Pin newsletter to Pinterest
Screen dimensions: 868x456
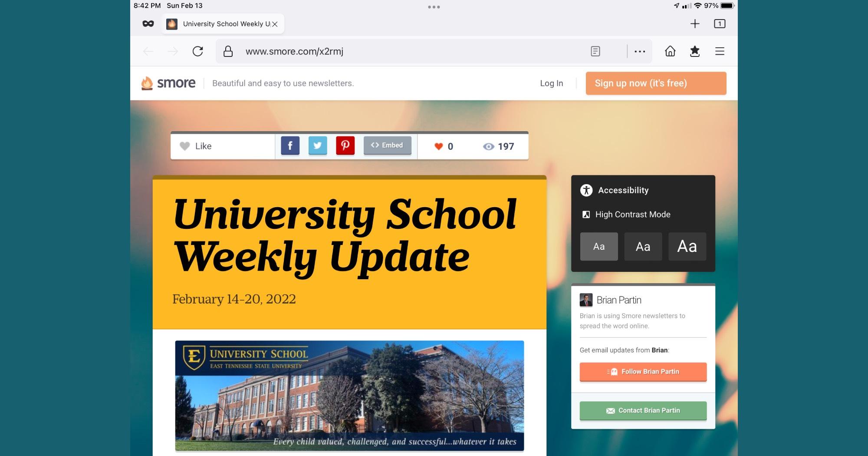(345, 146)
